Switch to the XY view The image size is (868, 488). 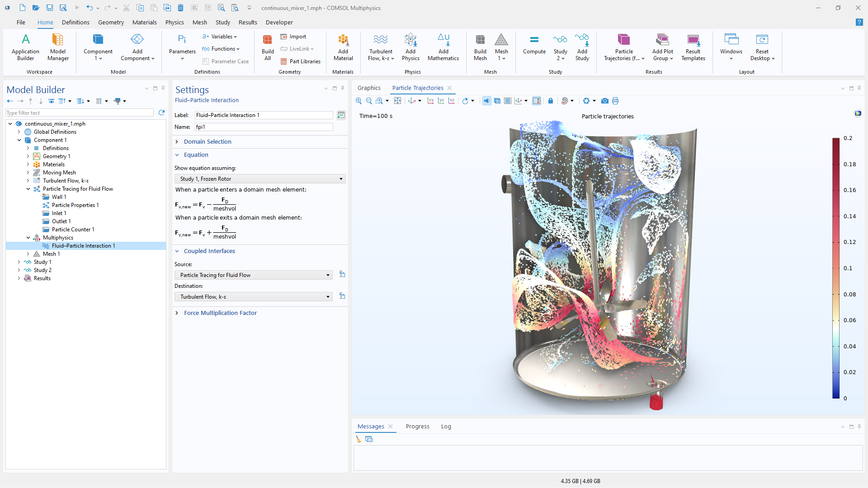click(430, 101)
